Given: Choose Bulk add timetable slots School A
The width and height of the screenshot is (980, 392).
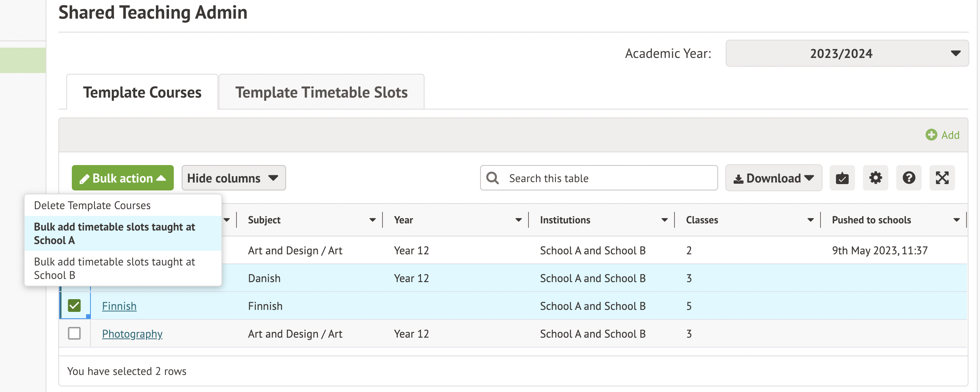Looking at the screenshot, I should click(x=114, y=233).
